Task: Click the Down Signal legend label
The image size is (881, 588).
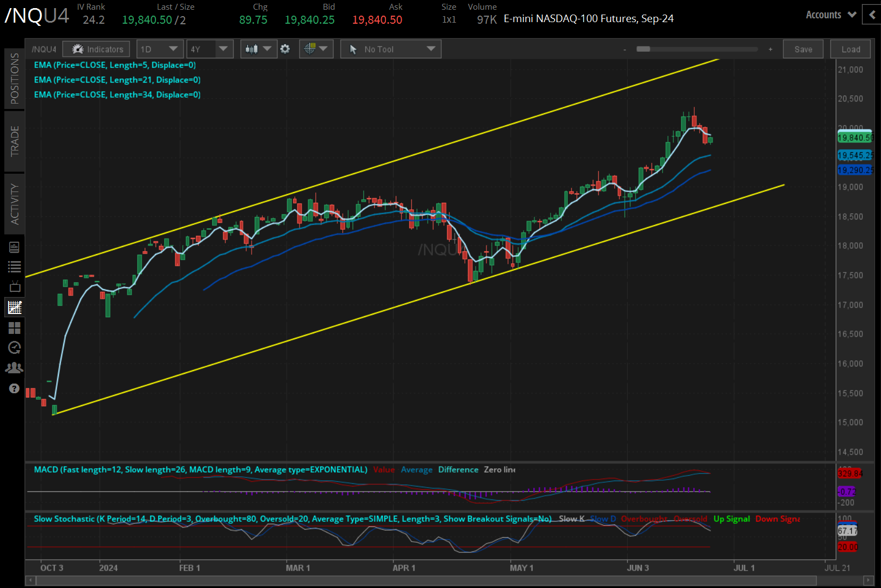Action: (777, 518)
